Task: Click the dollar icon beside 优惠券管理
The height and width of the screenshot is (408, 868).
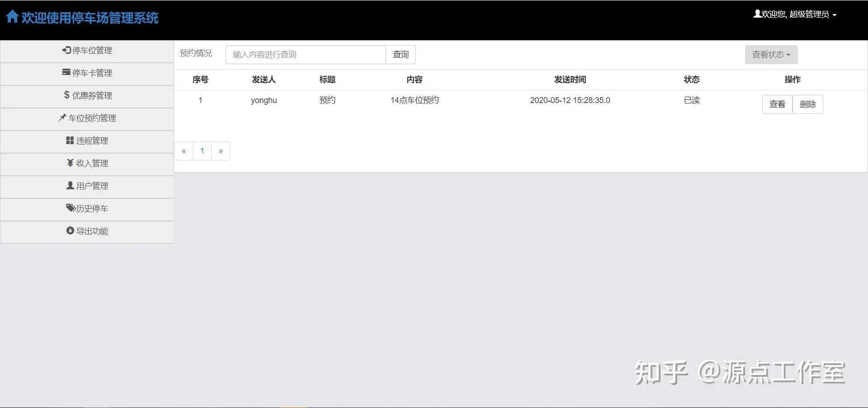Action: pos(66,95)
